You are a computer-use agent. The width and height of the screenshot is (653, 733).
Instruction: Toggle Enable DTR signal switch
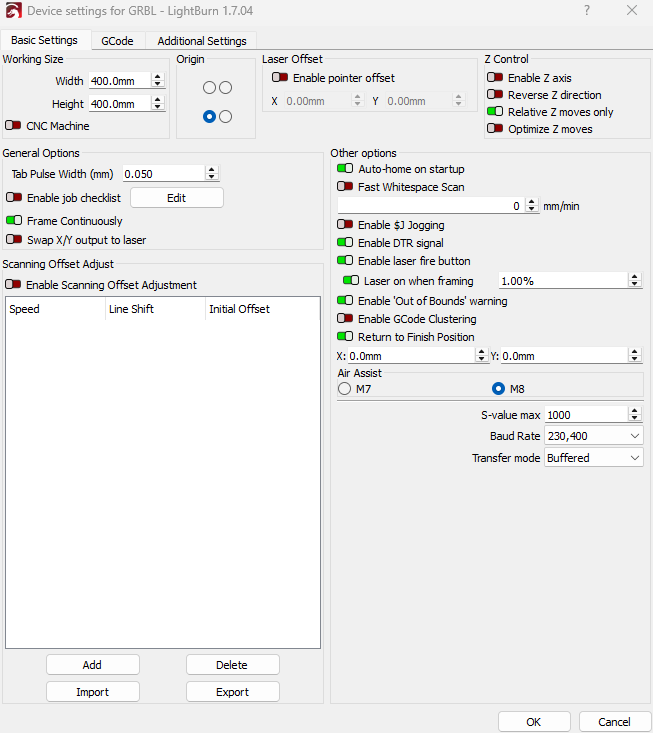(345, 242)
